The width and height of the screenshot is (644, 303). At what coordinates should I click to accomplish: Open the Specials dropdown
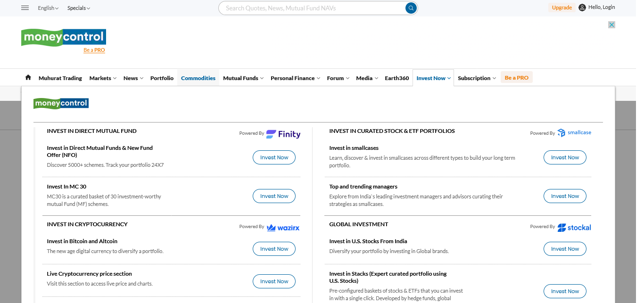[78, 8]
